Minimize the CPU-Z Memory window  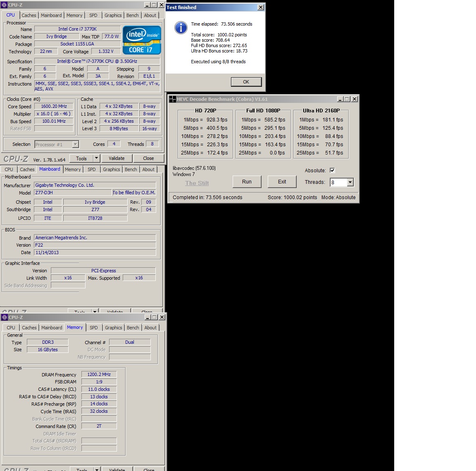point(148,317)
